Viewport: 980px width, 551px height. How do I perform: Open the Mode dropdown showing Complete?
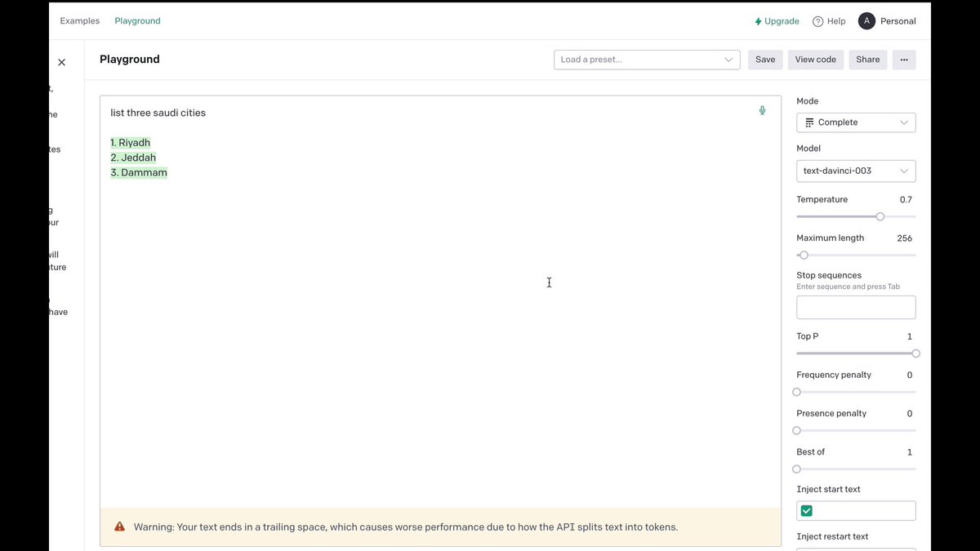pyautogui.click(x=856, y=122)
